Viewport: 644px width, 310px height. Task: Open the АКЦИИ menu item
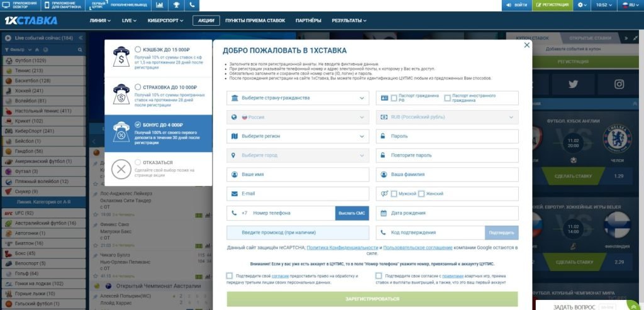pos(206,21)
